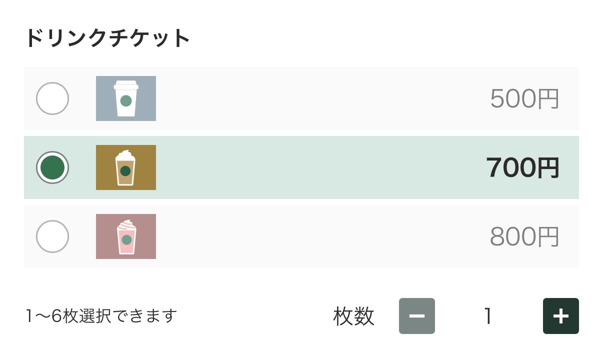Click the bold 700円 price label
The height and width of the screenshot is (364, 603).
pyautogui.click(x=522, y=168)
